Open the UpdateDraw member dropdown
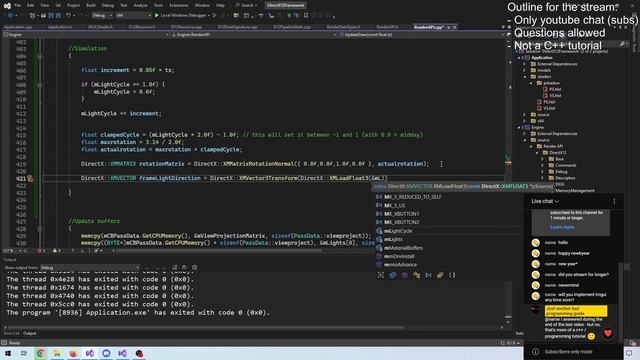The width and height of the screenshot is (640, 360). click(x=423, y=35)
